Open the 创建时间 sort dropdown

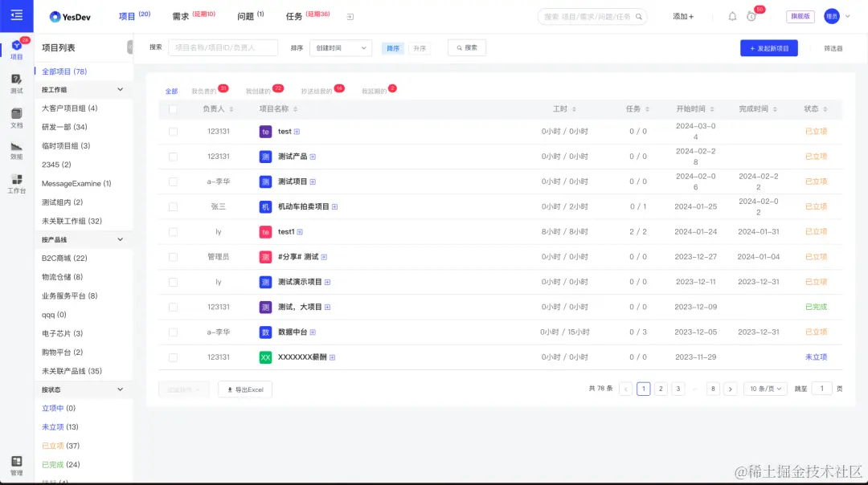(341, 48)
